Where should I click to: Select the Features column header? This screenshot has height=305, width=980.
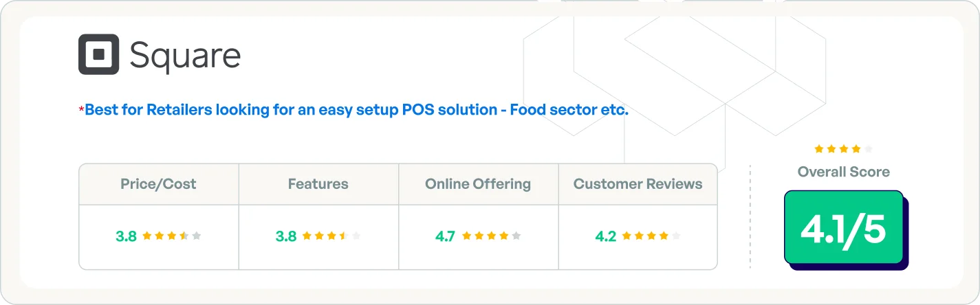[x=318, y=184]
